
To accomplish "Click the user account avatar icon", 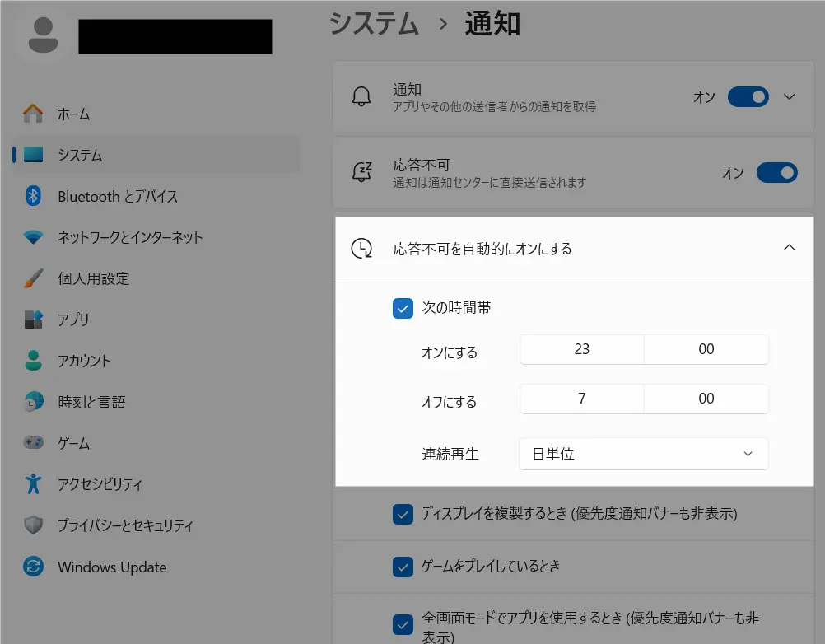I will tap(43, 35).
